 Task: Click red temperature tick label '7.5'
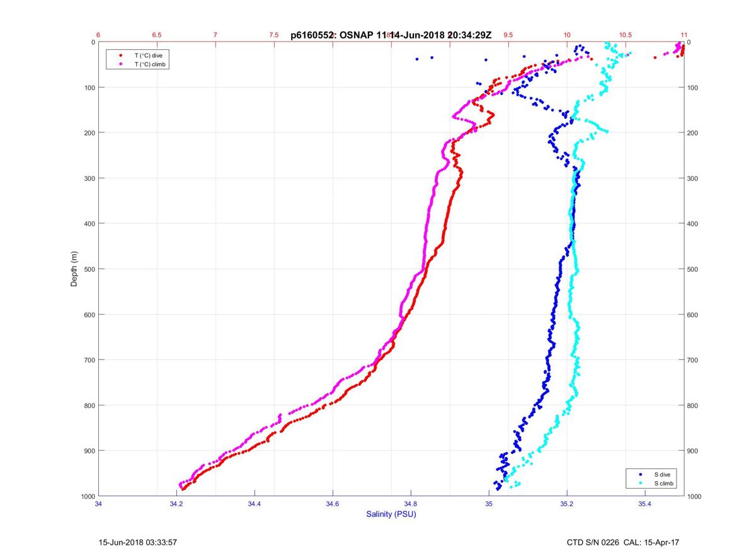coord(274,35)
